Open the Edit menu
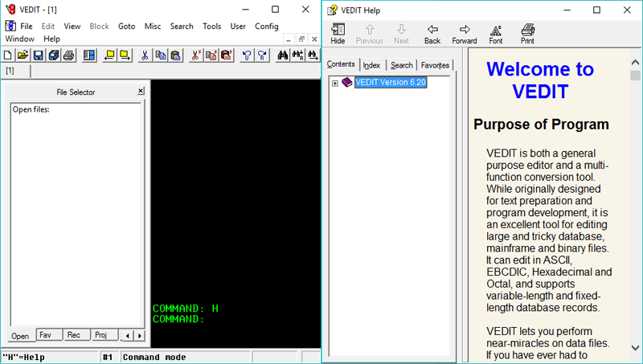 (48, 27)
